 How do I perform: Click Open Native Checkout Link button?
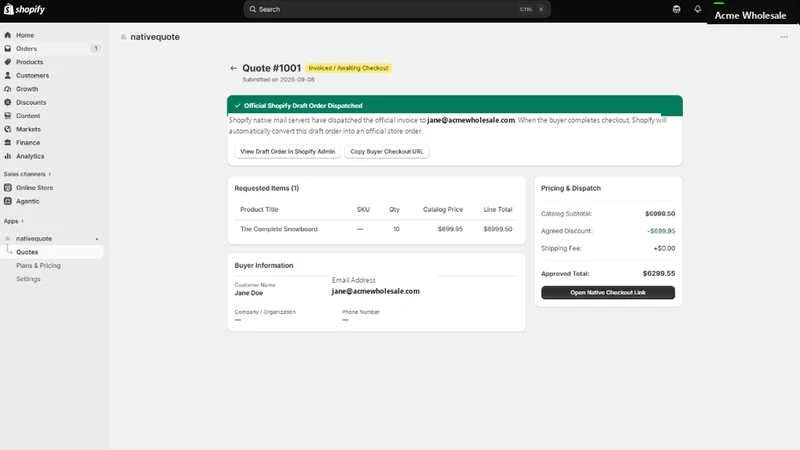click(608, 292)
